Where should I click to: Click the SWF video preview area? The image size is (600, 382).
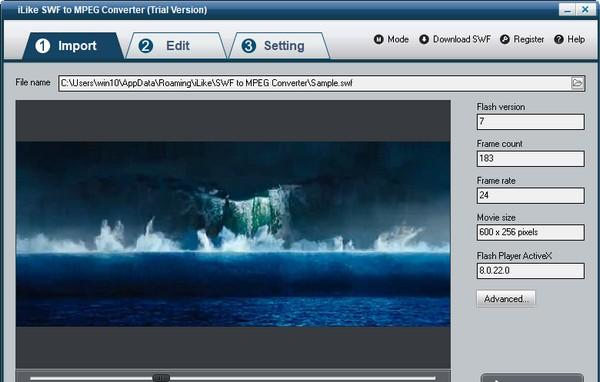233,234
